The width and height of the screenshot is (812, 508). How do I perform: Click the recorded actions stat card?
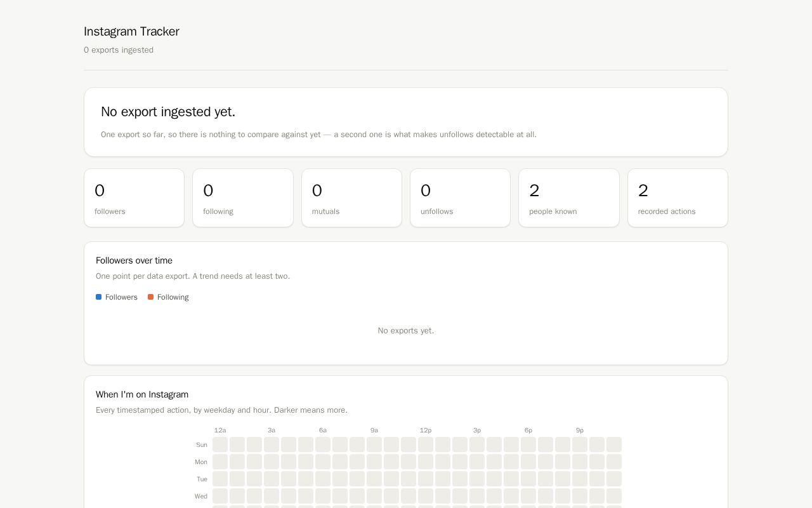coord(678,197)
